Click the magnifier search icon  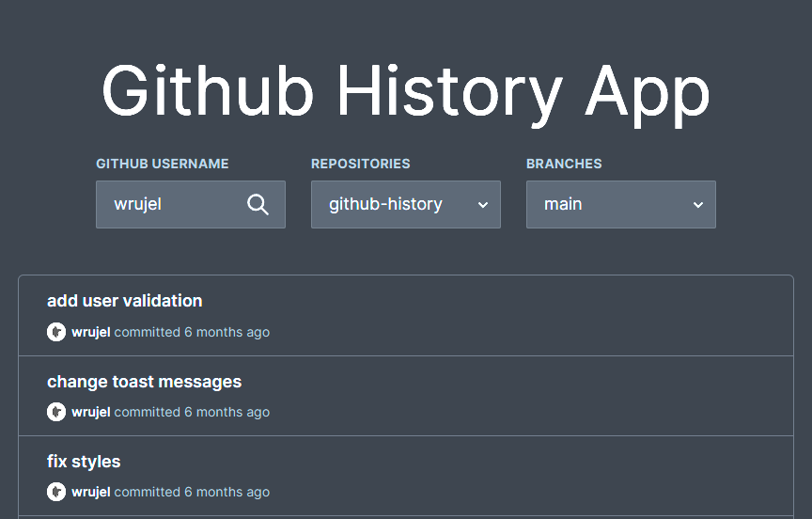[258, 205]
